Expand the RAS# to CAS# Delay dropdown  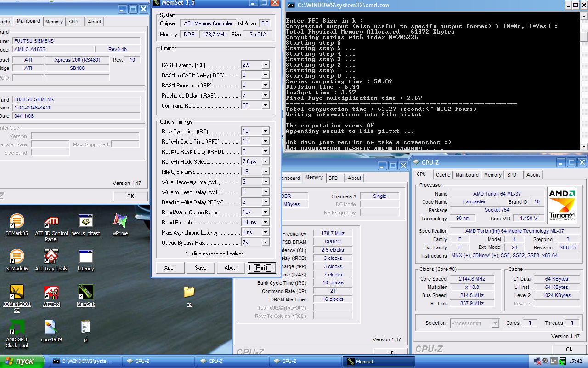coord(265,75)
